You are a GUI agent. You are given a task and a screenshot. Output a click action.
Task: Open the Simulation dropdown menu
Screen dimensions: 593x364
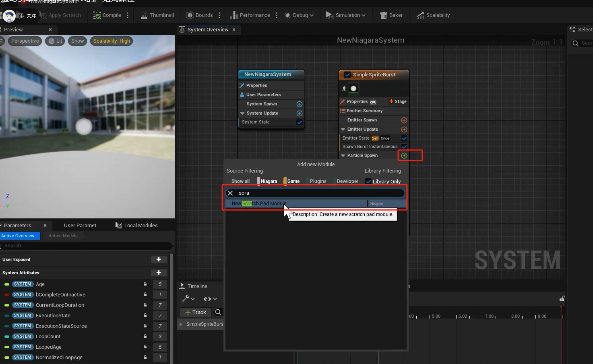[345, 15]
